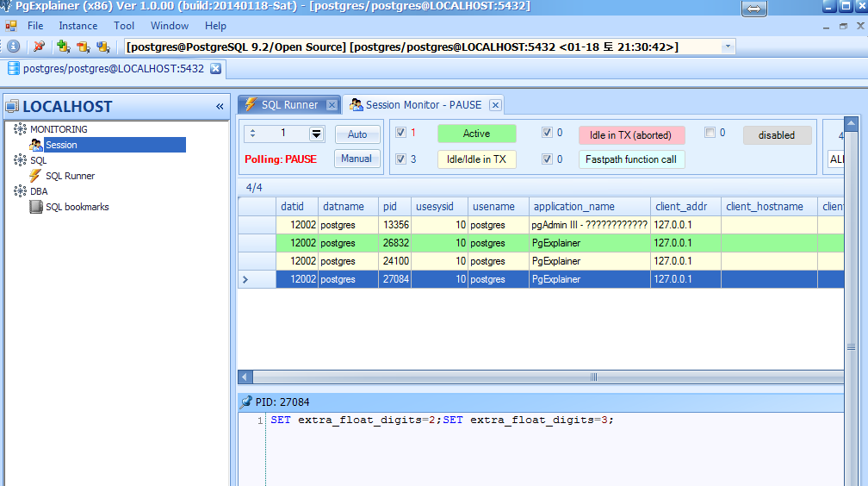Viewport: 868px width, 486px height.
Task: Toggle the Idle/Idle in TX checkbox
Action: [400, 159]
